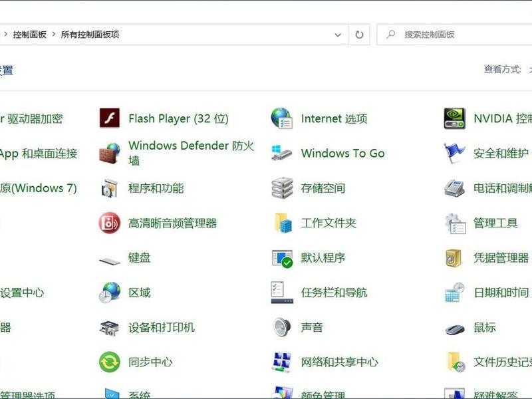Open Windows Defender 防火墙 link

(191, 153)
